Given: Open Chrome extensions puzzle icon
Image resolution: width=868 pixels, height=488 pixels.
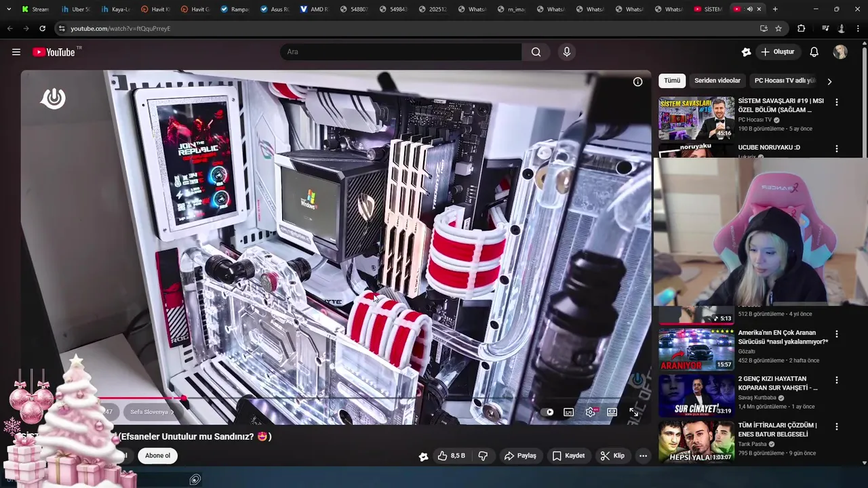Looking at the screenshot, I should (801, 28).
